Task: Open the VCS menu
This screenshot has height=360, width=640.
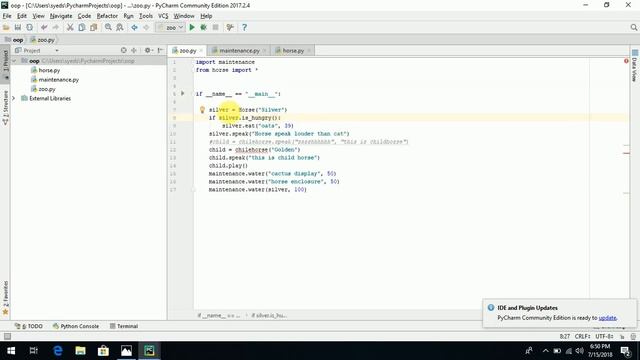Action: pyautogui.click(x=163, y=16)
